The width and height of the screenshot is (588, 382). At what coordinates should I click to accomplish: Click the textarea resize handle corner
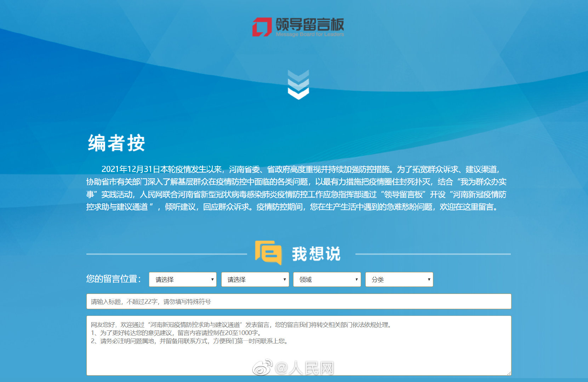point(509,373)
